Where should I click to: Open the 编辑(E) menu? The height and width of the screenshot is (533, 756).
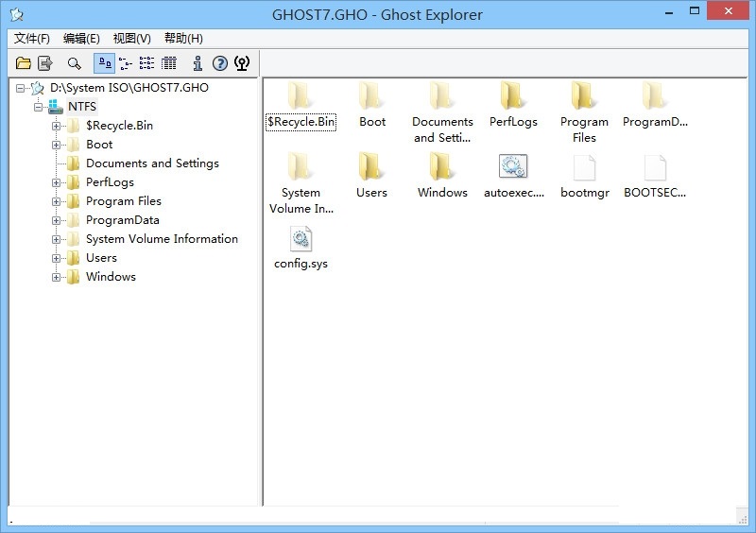[x=81, y=38]
